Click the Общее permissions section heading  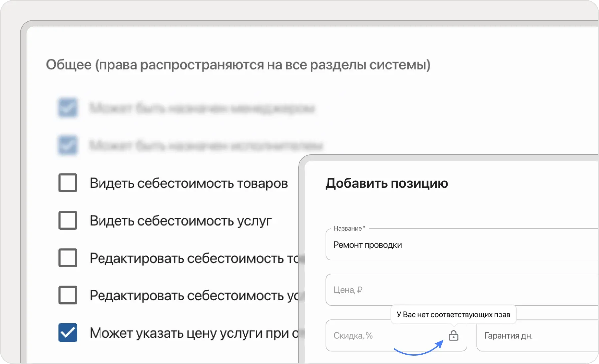238,65
